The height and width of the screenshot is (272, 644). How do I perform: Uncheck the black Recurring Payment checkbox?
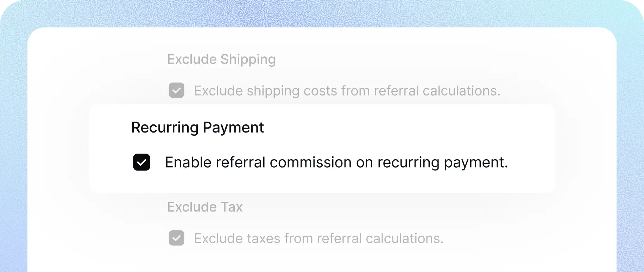141,162
